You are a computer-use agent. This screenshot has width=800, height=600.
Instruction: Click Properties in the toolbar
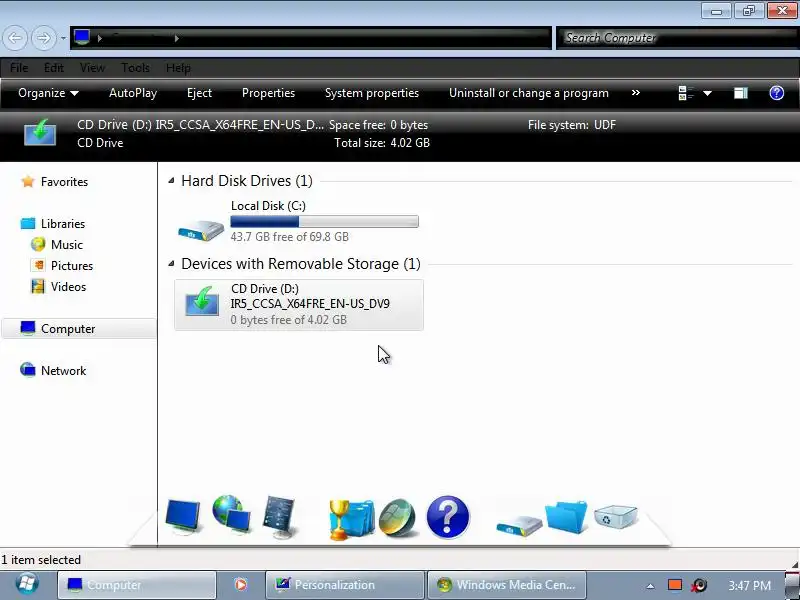(268, 93)
